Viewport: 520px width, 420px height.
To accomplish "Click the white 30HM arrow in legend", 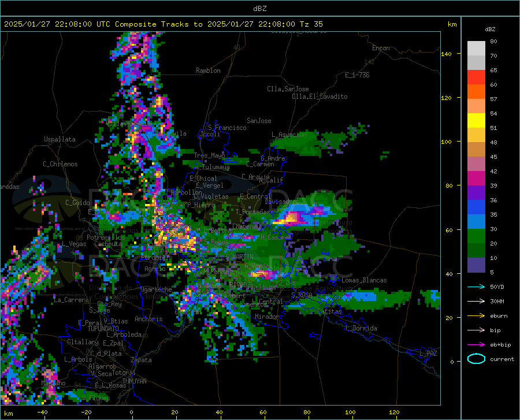I will [476, 301].
